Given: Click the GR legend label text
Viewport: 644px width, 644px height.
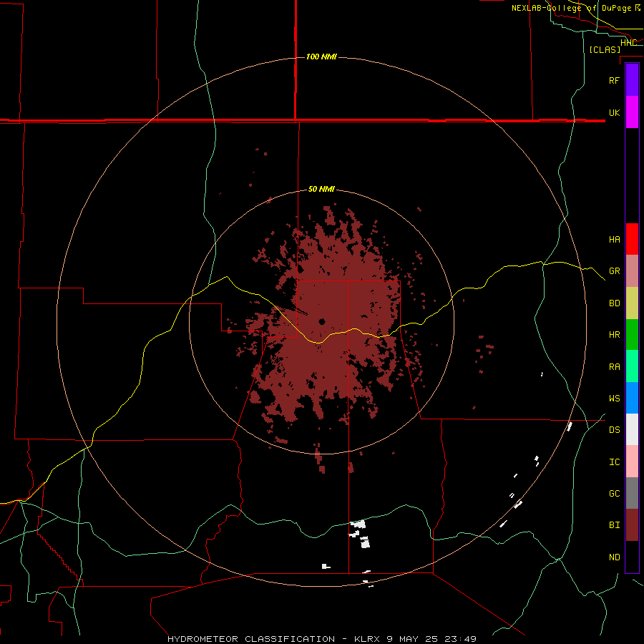Looking at the screenshot, I should click(x=614, y=271).
